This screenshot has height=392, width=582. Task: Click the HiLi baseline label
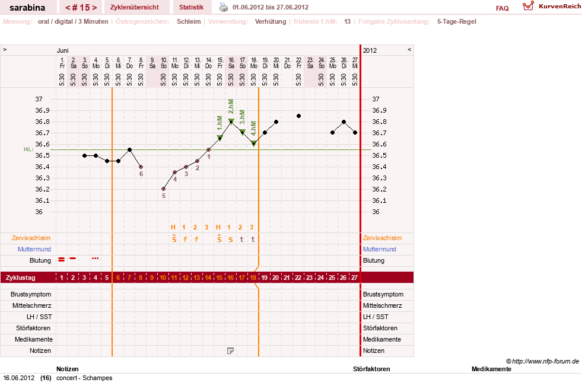click(x=28, y=149)
